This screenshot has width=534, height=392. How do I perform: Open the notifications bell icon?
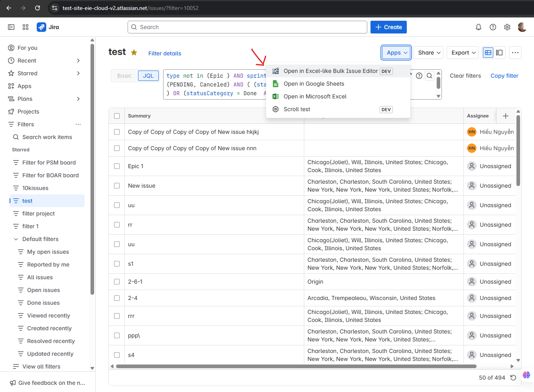[x=478, y=27]
